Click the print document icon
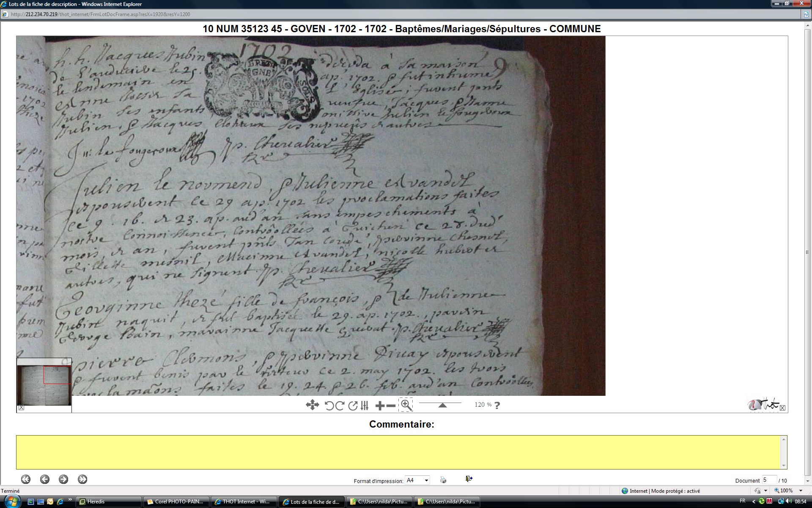Screen dimensions: 812x508 pos(443,480)
